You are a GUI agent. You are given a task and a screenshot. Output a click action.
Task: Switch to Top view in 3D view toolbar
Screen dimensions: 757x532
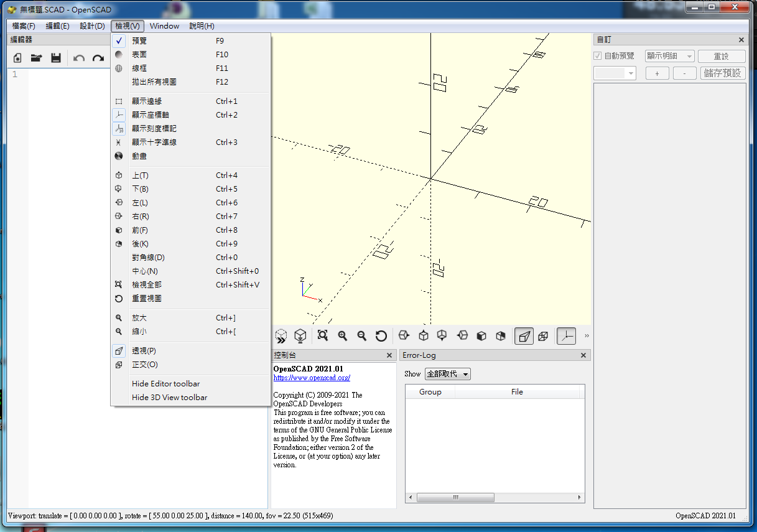(424, 336)
